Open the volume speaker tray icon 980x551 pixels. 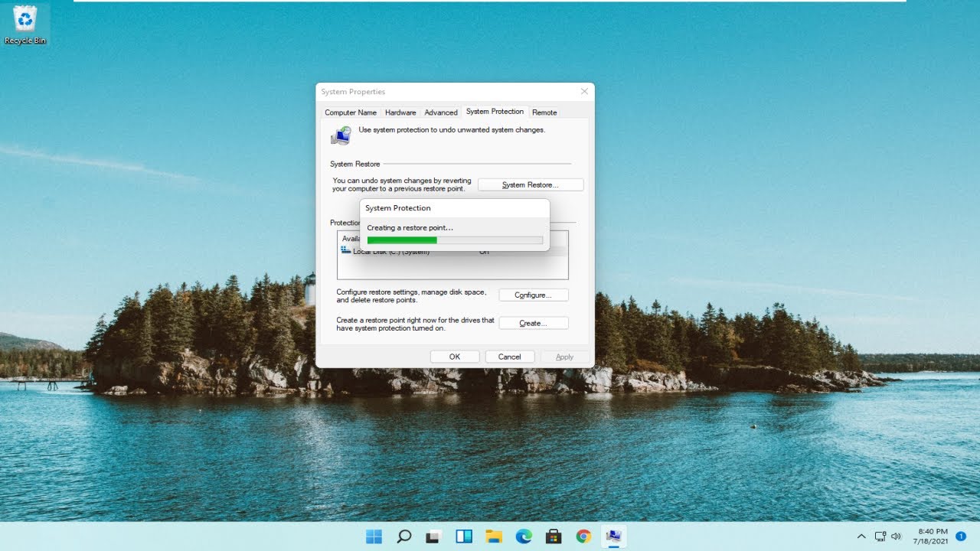[x=897, y=536]
